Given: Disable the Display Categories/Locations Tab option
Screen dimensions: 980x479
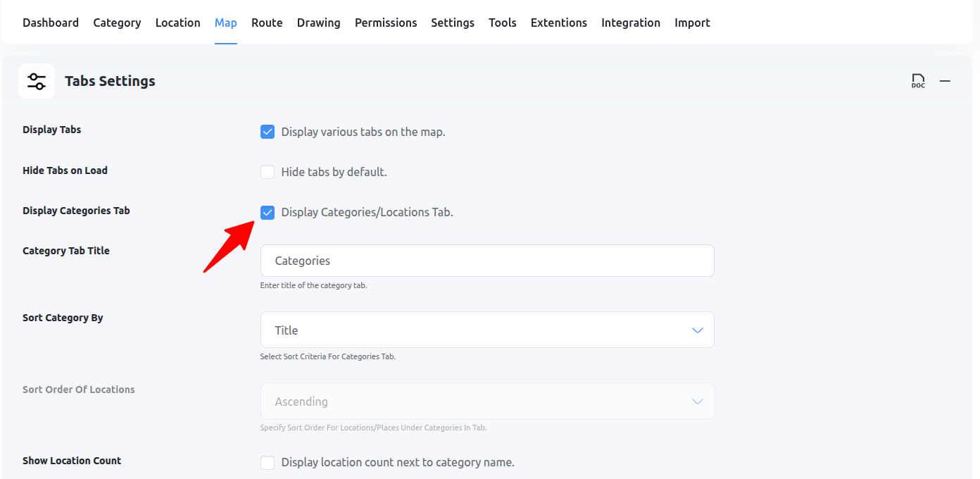Looking at the screenshot, I should (x=268, y=212).
